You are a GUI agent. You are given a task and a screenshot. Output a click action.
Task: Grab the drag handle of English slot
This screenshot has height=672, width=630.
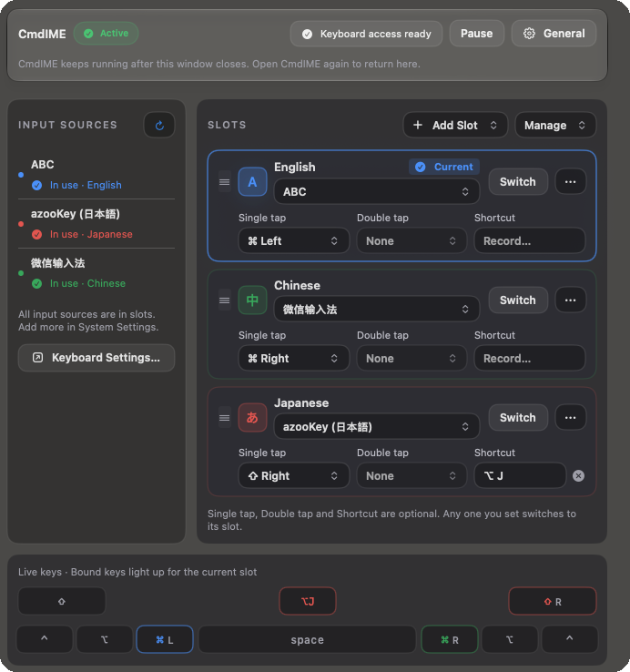(225, 182)
